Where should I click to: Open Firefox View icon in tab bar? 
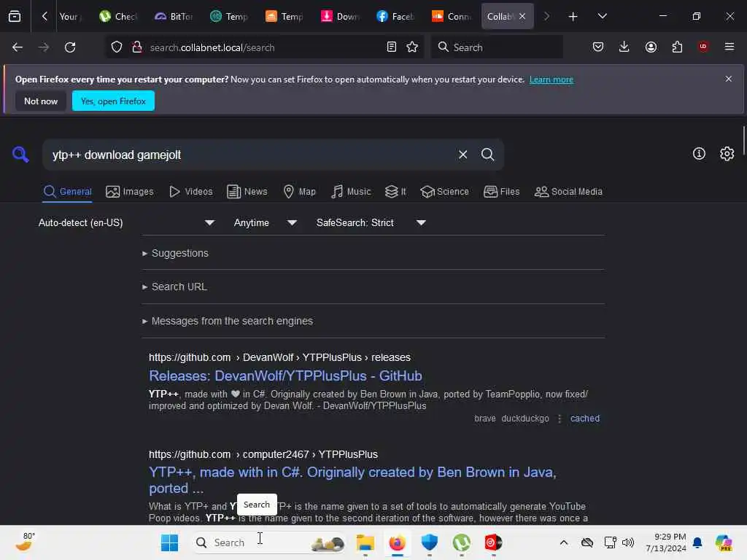15,16
